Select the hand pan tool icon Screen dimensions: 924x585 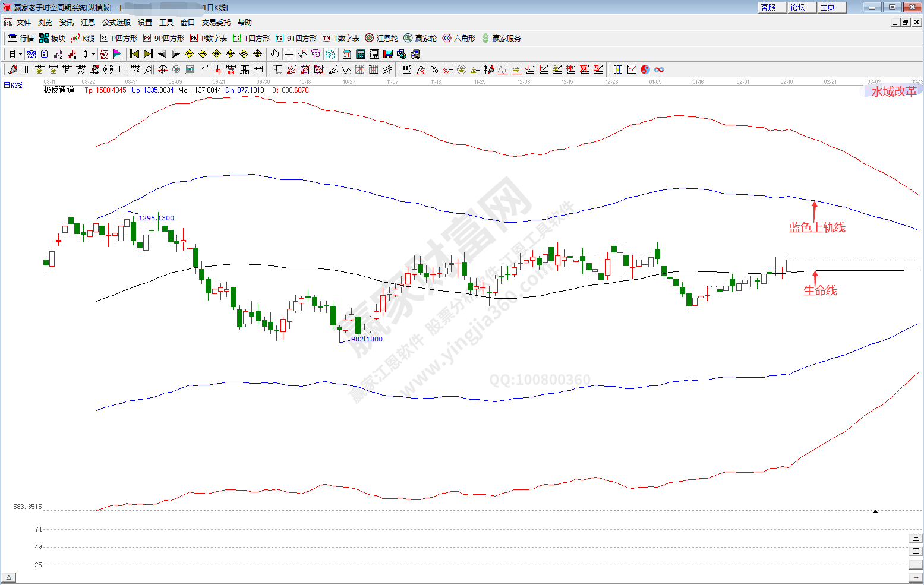click(275, 54)
